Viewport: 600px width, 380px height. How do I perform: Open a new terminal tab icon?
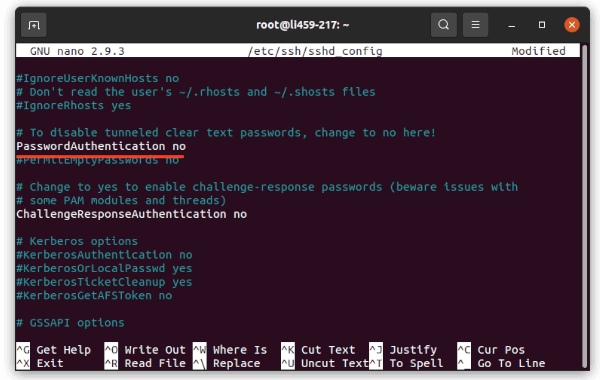point(34,25)
